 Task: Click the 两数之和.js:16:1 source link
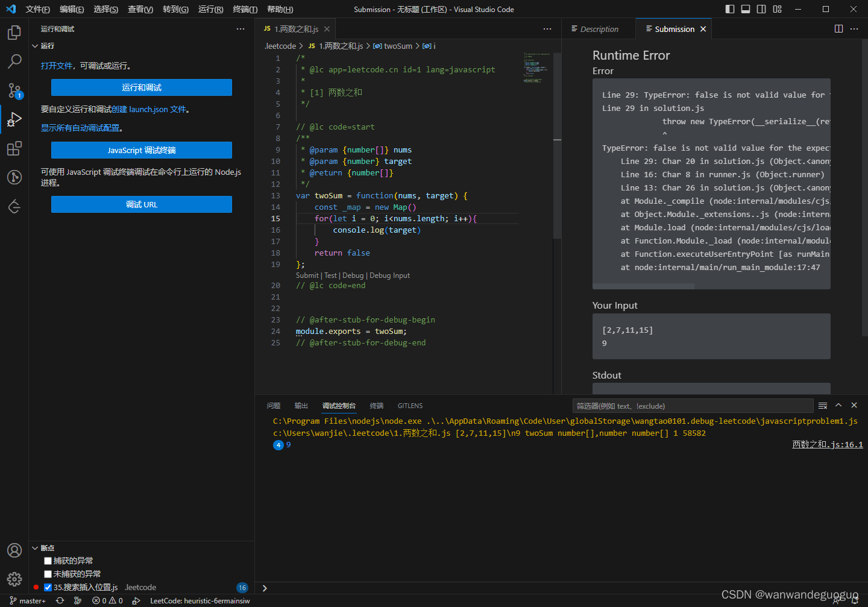tap(828, 444)
